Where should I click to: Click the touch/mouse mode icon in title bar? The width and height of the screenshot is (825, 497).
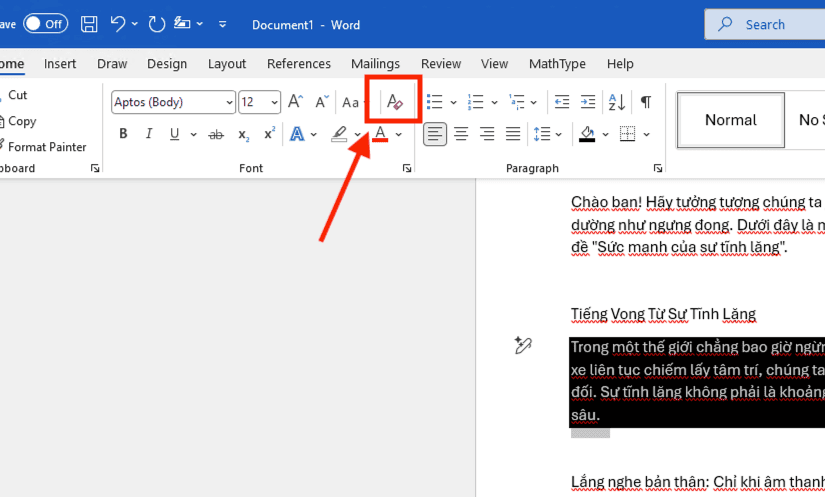(x=183, y=24)
